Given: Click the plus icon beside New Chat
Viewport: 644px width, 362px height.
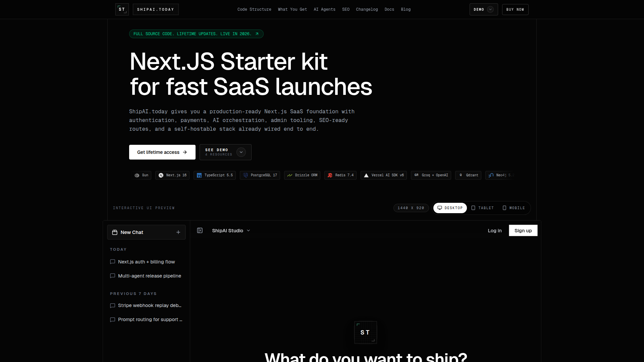Looking at the screenshot, I should [178, 232].
